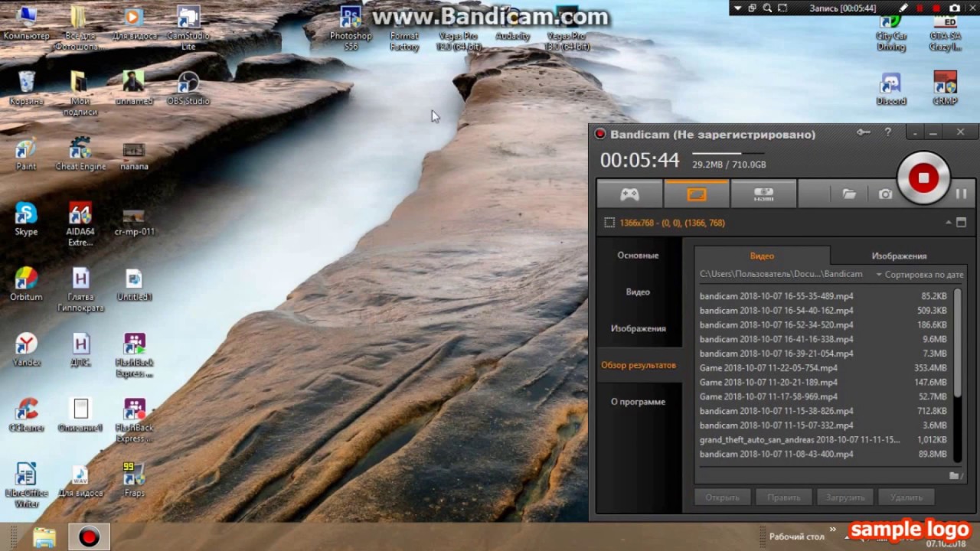
Task: Open the Сортировка по дате dropdown
Action: pos(920,274)
